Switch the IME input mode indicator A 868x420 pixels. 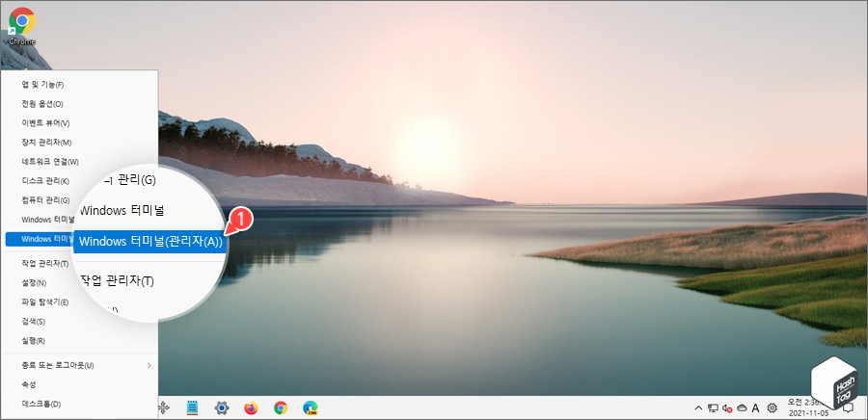(x=755, y=408)
